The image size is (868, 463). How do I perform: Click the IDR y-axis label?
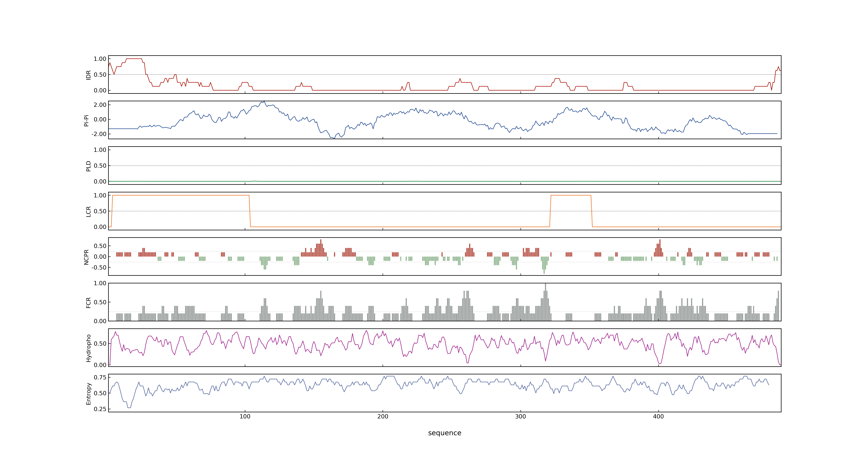coord(88,75)
